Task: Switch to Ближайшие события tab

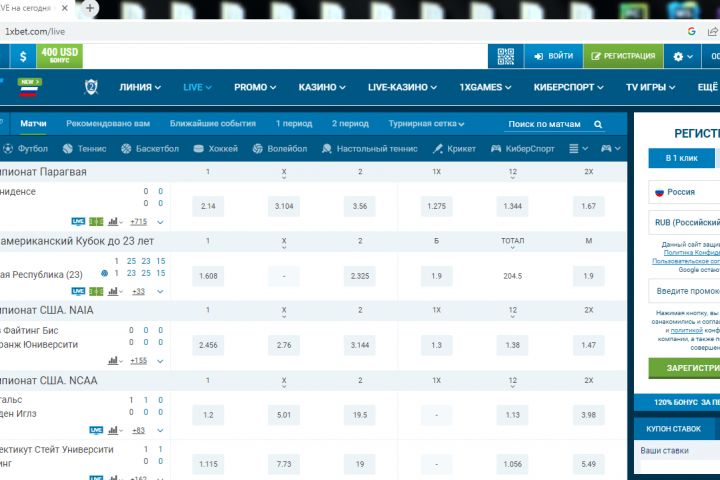Action: [x=213, y=124]
